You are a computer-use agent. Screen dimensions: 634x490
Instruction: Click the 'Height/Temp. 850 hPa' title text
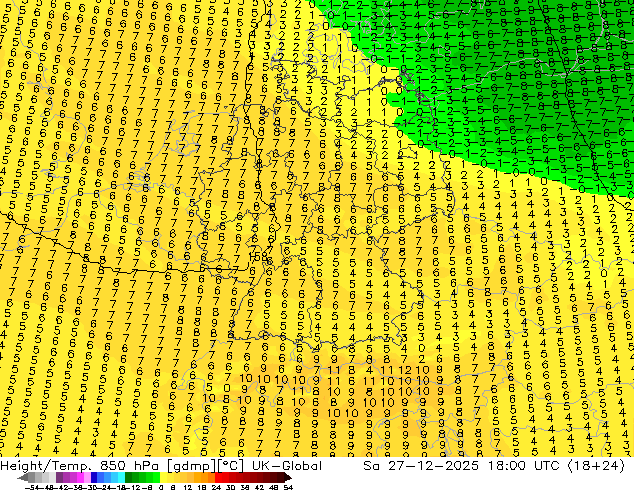click(x=79, y=466)
